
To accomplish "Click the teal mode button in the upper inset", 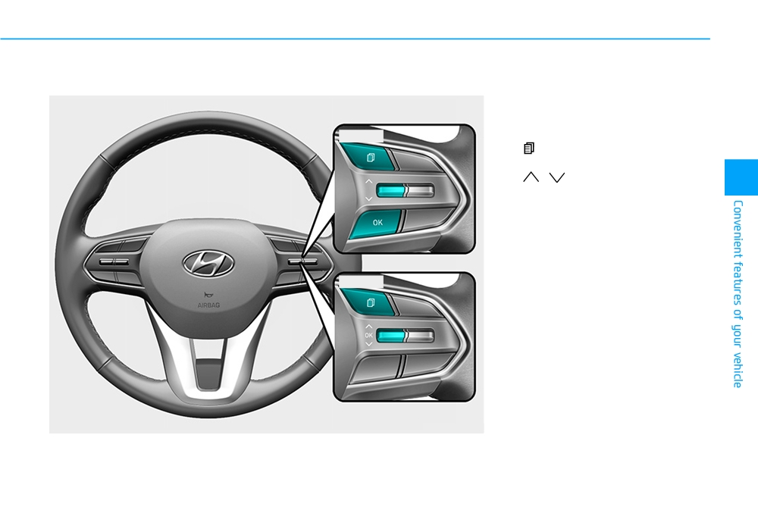I will tap(368, 156).
